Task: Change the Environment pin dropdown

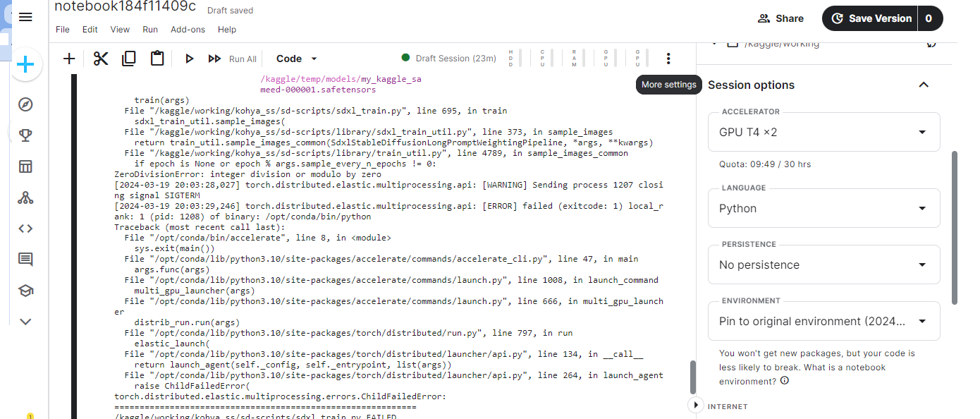Action: (823, 321)
